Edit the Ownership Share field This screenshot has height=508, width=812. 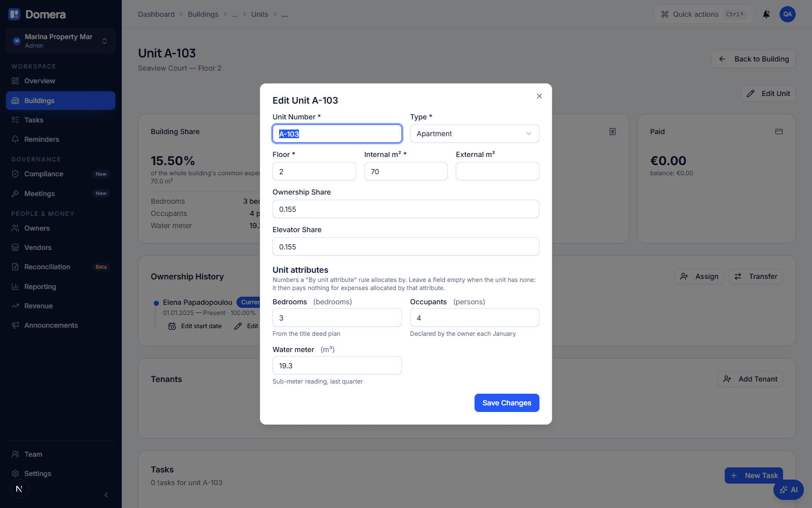(x=406, y=209)
